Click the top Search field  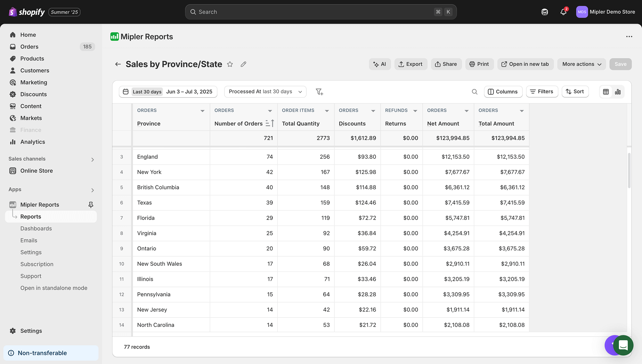(320, 12)
